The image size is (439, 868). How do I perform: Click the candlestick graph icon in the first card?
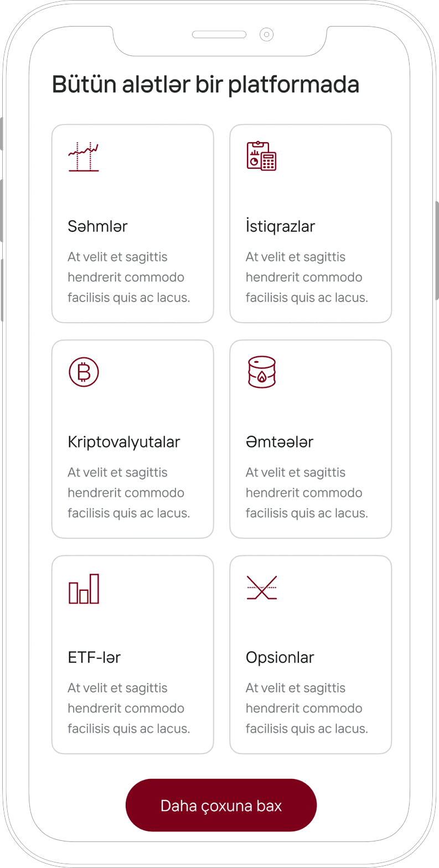[83, 157]
